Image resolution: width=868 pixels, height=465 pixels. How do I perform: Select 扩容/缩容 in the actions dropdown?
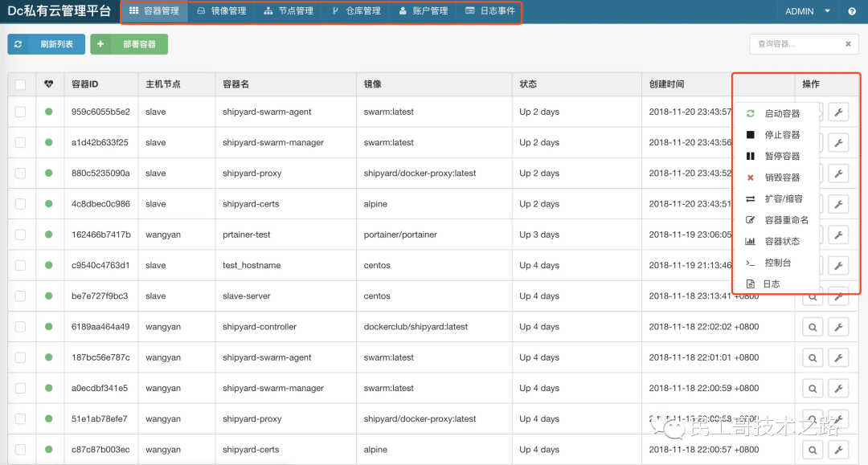[x=783, y=199]
